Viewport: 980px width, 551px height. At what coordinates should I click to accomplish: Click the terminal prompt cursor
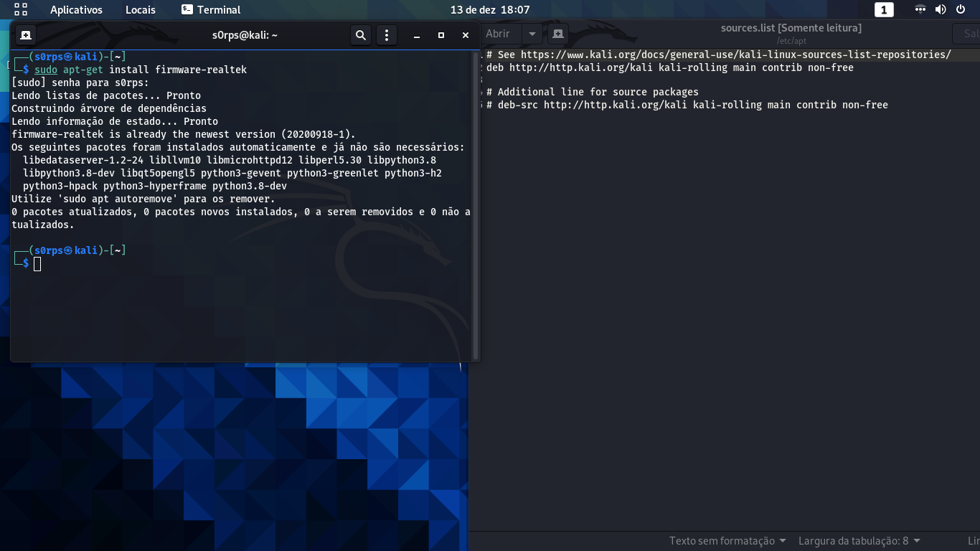click(x=37, y=264)
